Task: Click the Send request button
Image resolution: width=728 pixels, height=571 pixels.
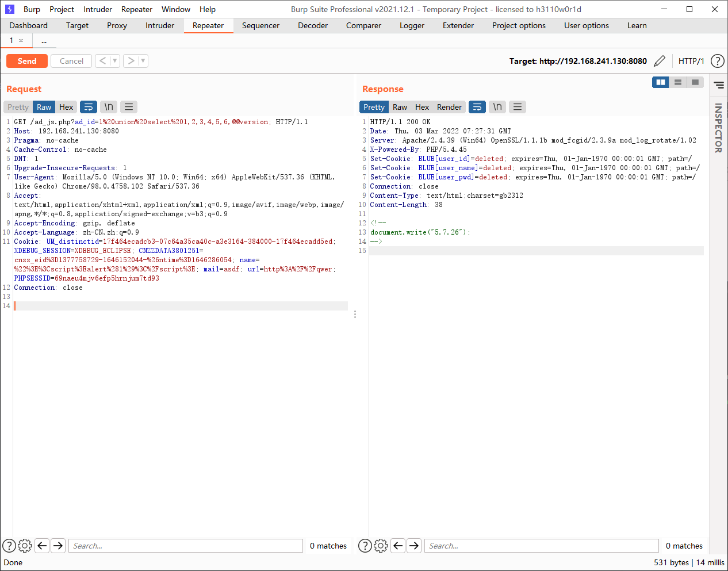Action: (x=27, y=61)
